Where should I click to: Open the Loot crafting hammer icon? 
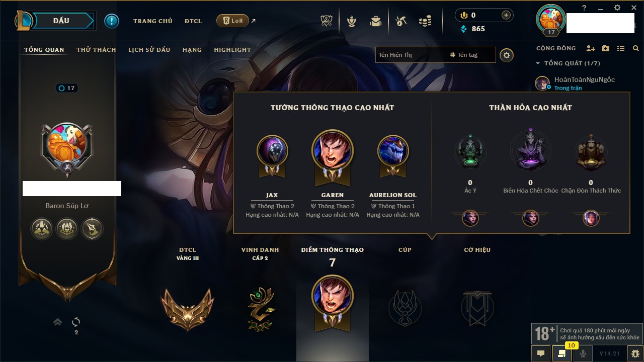pyautogui.click(x=401, y=21)
